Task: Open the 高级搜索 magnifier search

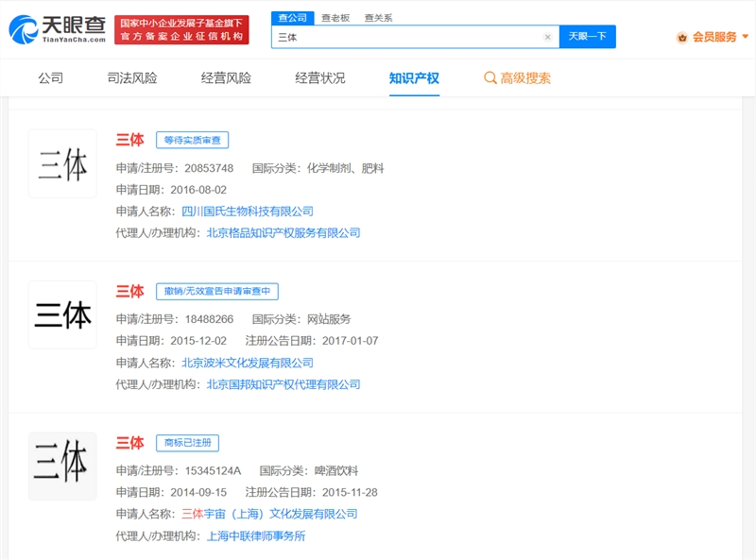Action: click(517, 78)
